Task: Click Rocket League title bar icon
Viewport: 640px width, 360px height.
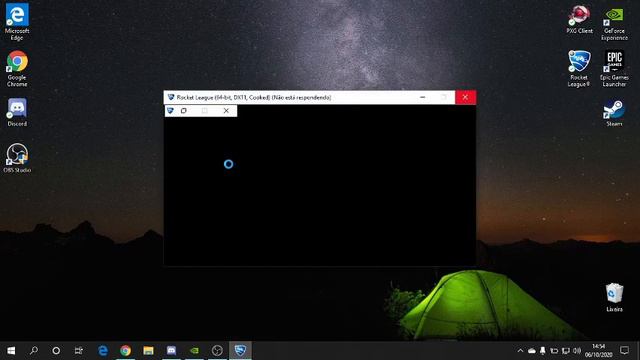Action: (171, 97)
